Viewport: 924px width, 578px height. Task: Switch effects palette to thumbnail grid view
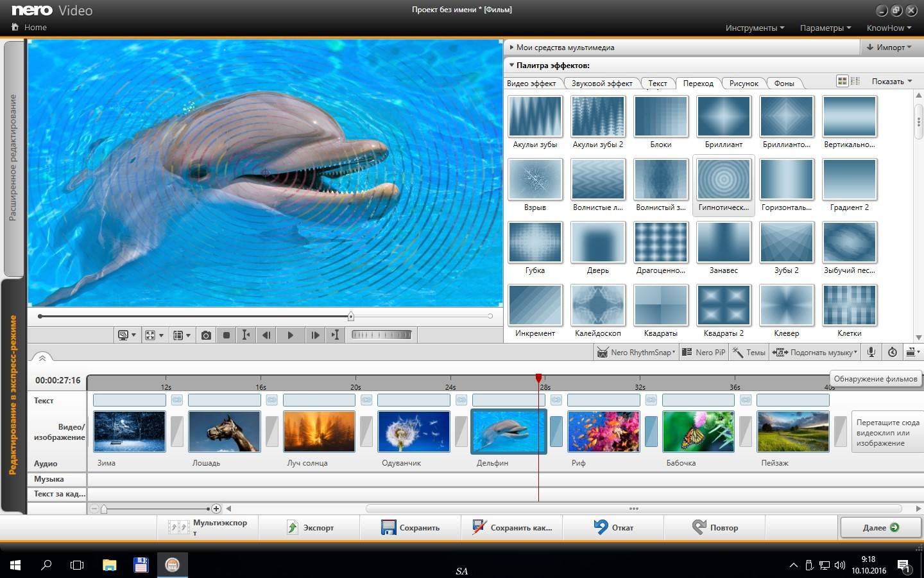pyautogui.click(x=842, y=81)
